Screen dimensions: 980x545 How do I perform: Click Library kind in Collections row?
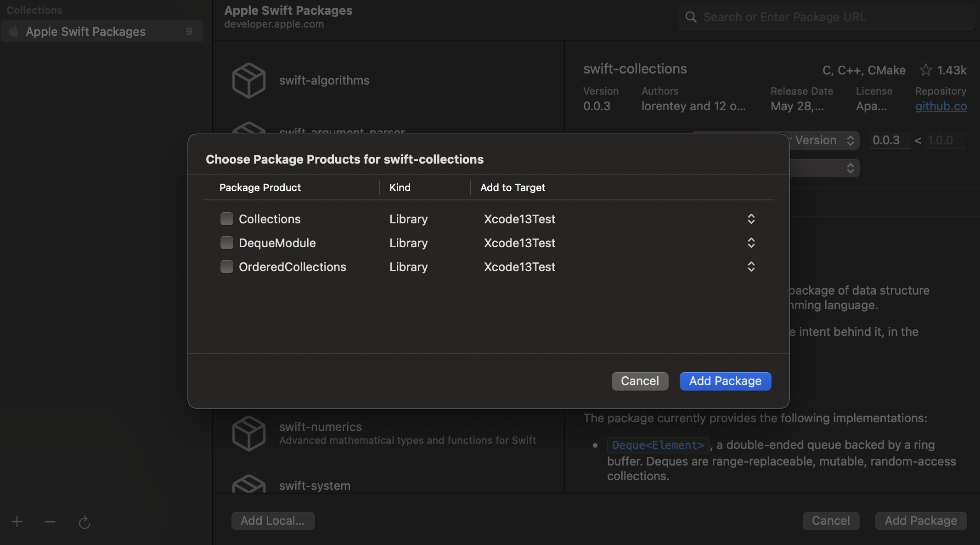pos(408,219)
